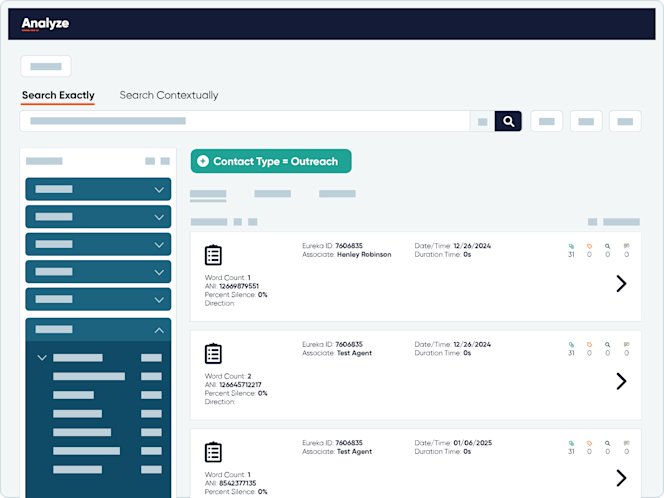The height and width of the screenshot is (498, 664).
Task: Click flag icon on ANI 126645712217 record
Action: 626,344
